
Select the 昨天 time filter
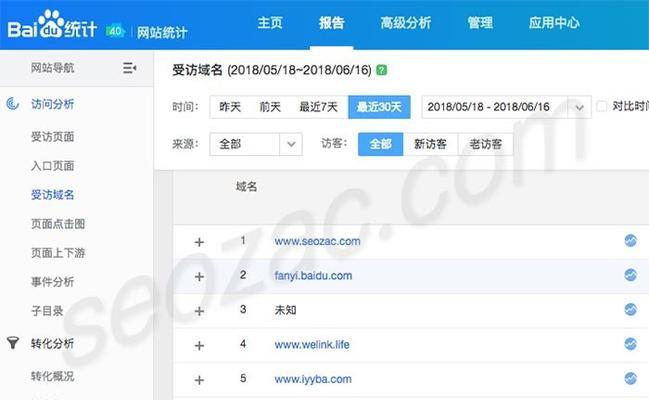coord(230,107)
